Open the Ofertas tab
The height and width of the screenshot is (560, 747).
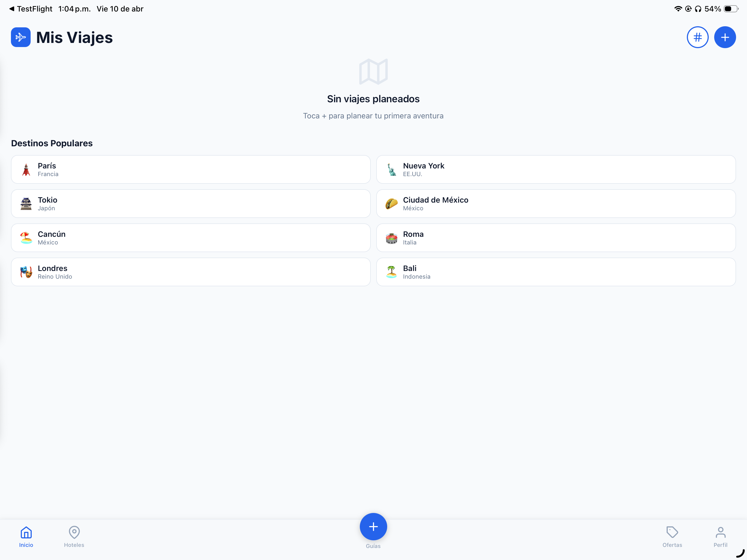pos(672,537)
